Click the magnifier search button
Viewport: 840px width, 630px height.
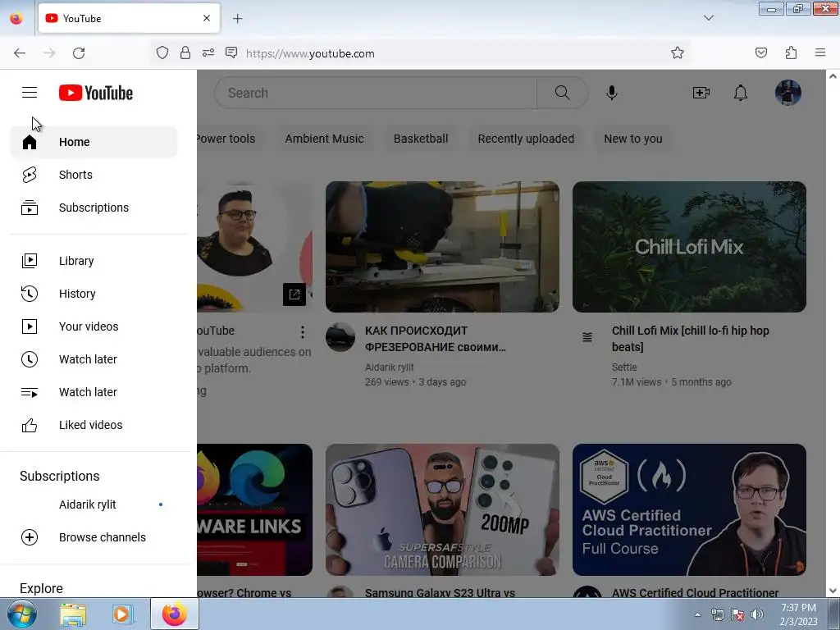click(x=563, y=93)
